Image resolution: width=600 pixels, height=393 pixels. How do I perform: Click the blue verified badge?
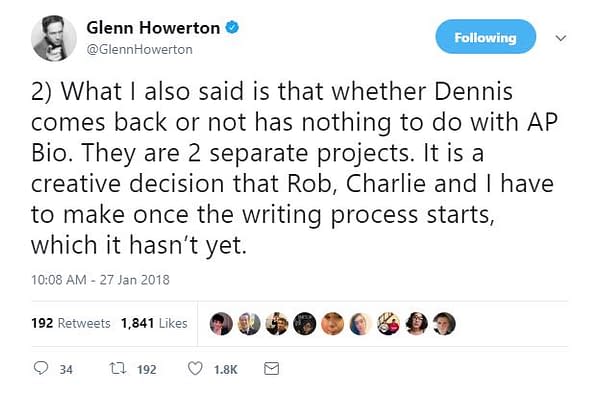(232, 28)
